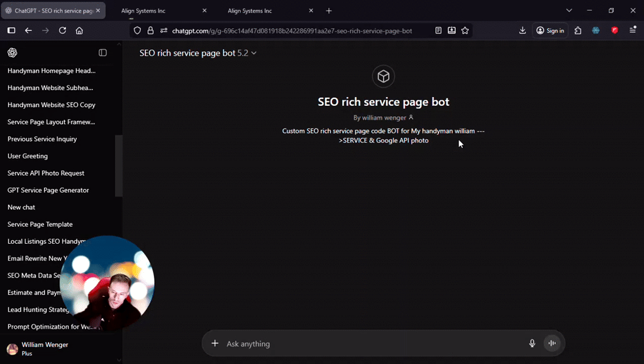The image size is (644, 364).
Task: Click the ChatGPT logo icon in sidebar
Action: click(x=13, y=53)
